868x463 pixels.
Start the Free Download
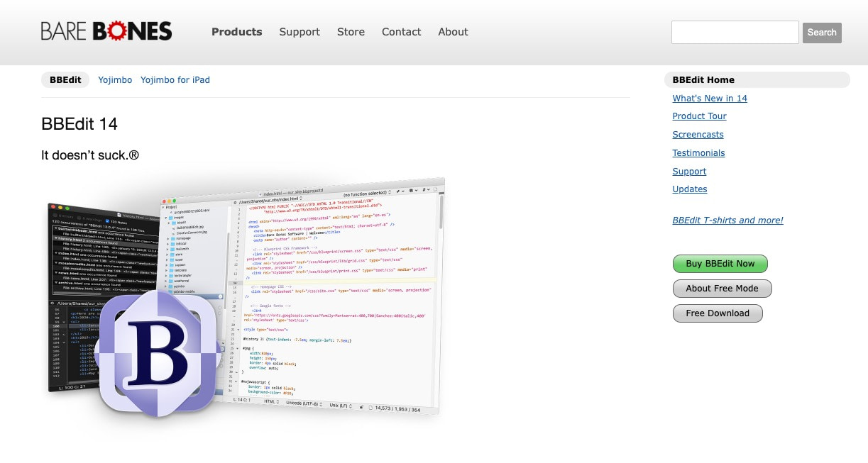pyautogui.click(x=718, y=313)
